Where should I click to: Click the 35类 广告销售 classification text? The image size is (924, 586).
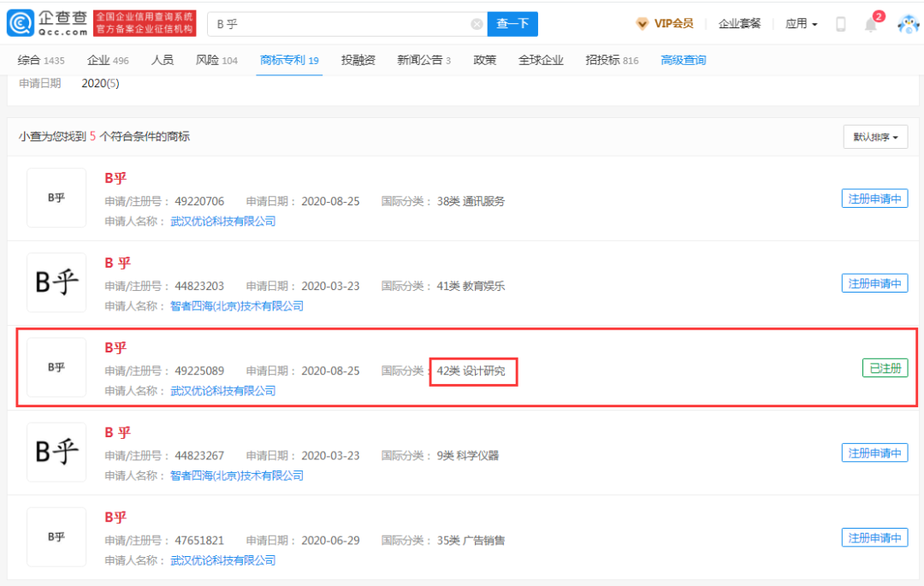pos(471,541)
